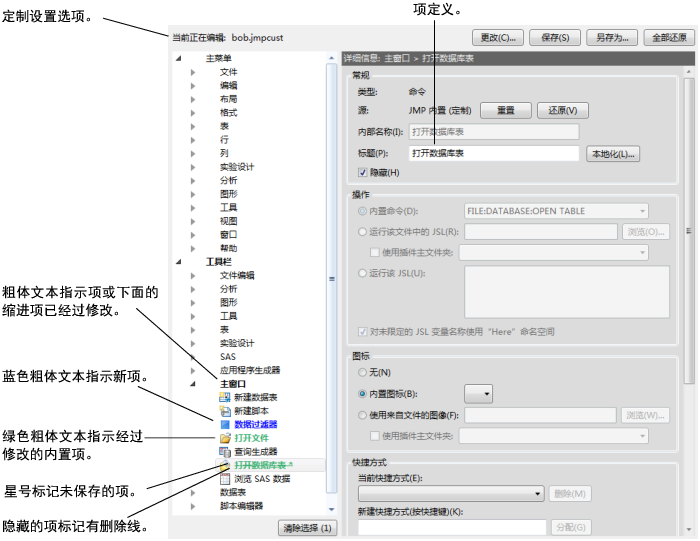Select the 内置命令(D) radio button
Viewport: 700px width, 541px height.
coord(362,211)
